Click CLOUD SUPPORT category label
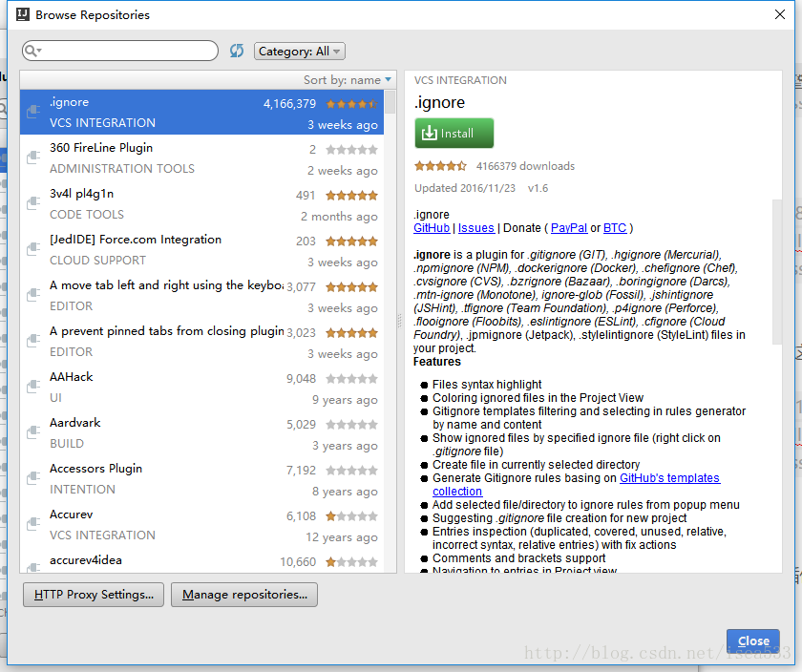The height and width of the screenshot is (672, 802). pyautogui.click(x=97, y=261)
